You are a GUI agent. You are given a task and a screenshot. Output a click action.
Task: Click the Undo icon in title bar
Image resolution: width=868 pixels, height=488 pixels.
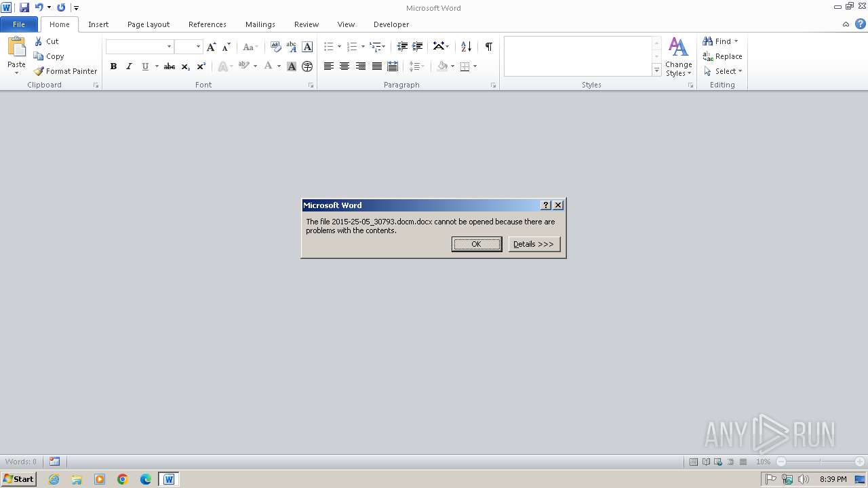click(39, 7)
